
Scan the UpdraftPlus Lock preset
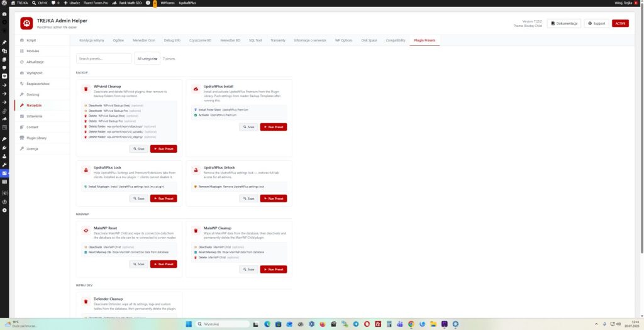click(x=139, y=198)
